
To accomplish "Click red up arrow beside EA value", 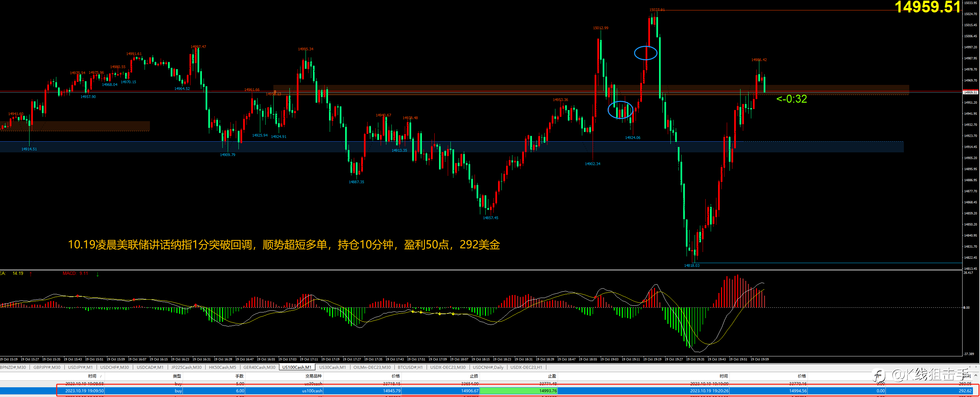I will pyautogui.click(x=31, y=274).
